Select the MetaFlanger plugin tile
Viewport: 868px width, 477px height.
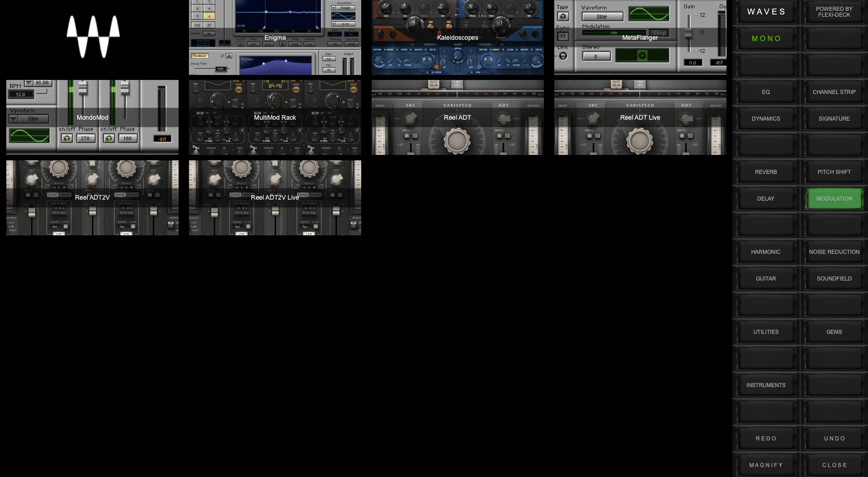(640, 37)
